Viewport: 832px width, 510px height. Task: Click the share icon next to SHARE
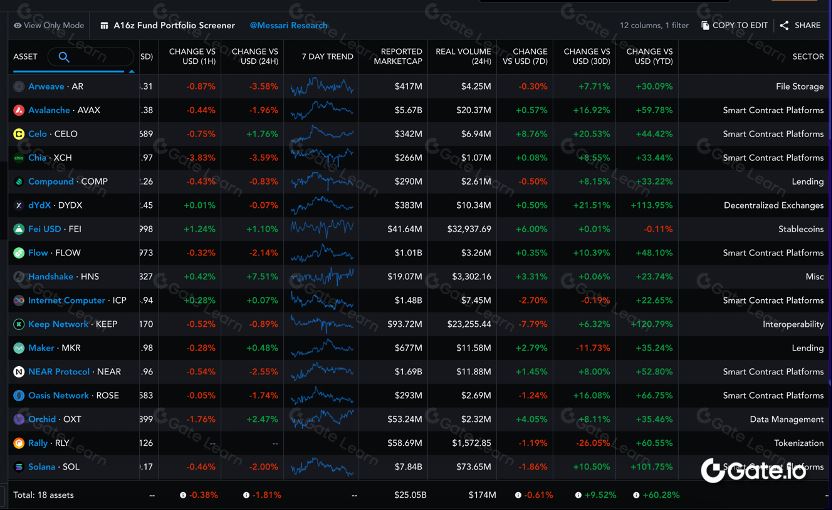pyautogui.click(x=784, y=25)
